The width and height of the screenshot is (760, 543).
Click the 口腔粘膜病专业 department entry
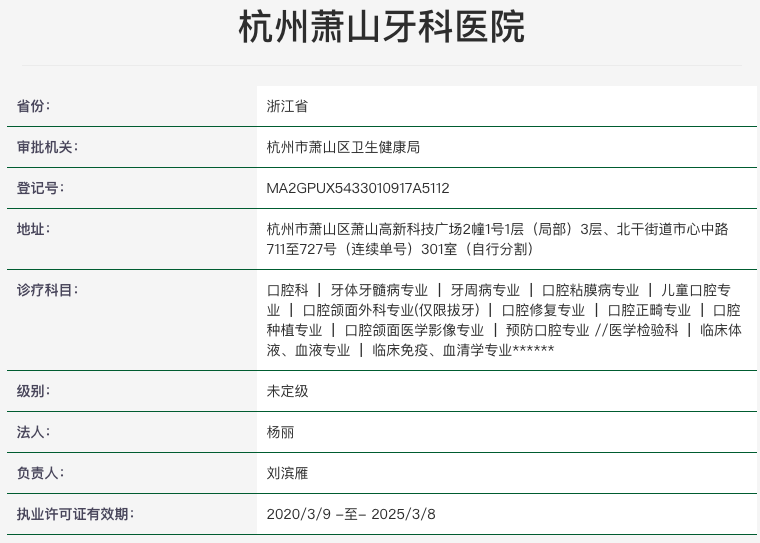[590, 290]
